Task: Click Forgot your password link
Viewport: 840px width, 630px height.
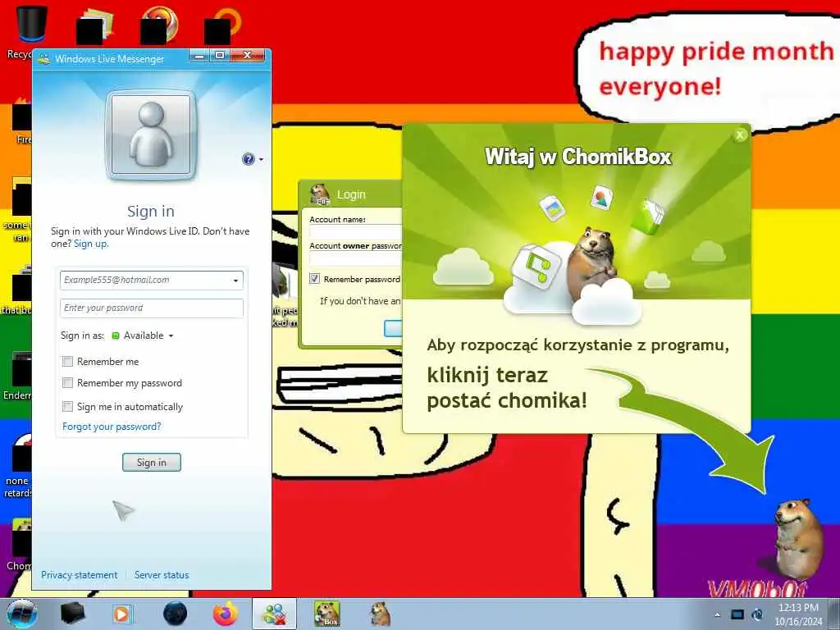Action: click(x=112, y=427)
